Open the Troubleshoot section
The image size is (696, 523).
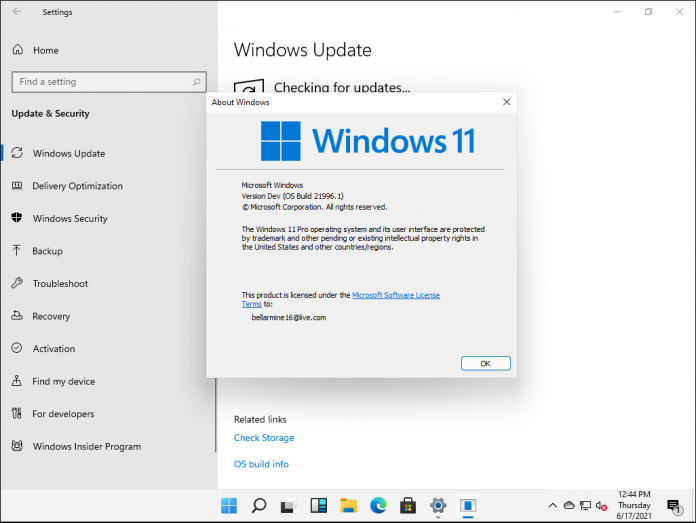(x=60, y=284)
